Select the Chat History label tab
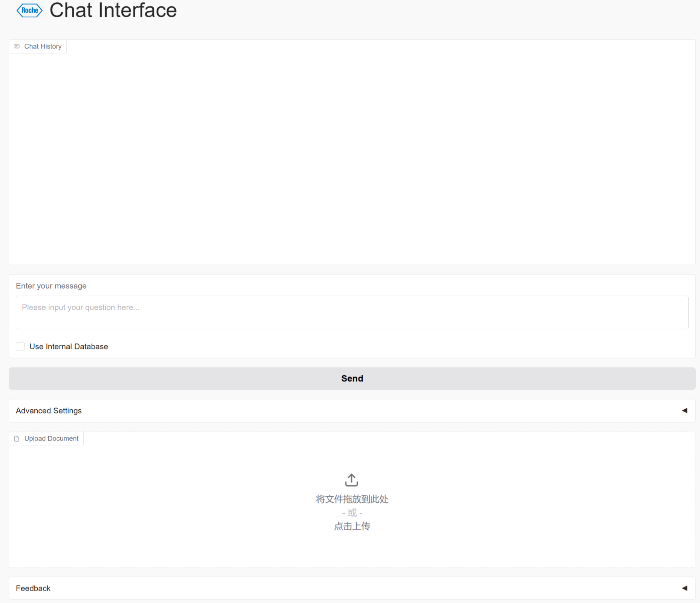Image resolution: width=700 pixels, height=603 pixels. pyautogui.click(x=43, y=46)
